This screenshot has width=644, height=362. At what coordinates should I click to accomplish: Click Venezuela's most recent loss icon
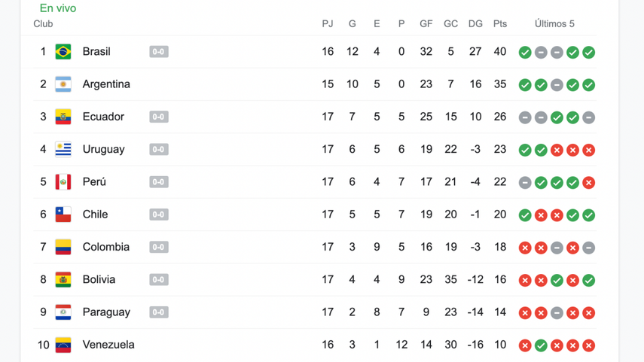[x=589, y=345]
